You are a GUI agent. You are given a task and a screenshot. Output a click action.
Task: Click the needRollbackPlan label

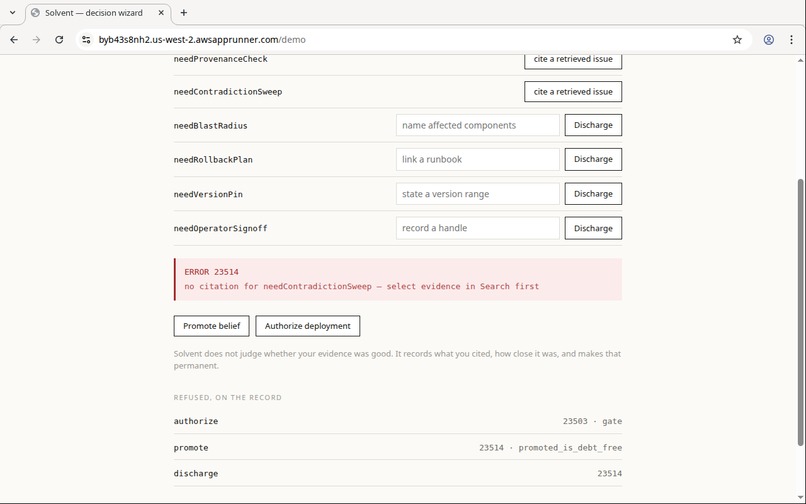pos(213,159)
